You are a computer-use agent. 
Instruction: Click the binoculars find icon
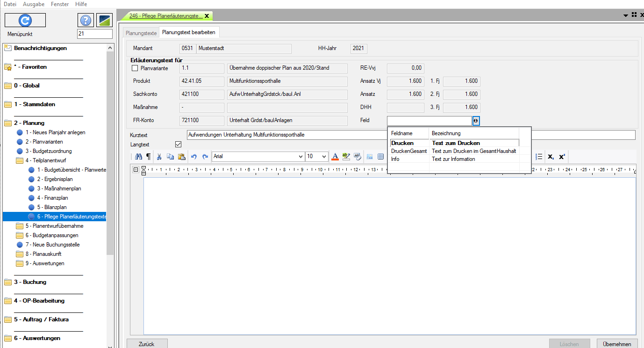(x=138, y=157)
